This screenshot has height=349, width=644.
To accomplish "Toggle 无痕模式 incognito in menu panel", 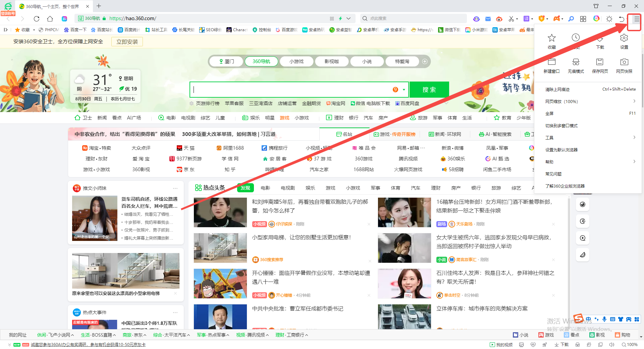I will pyautogui.click(x=576, y=65).
